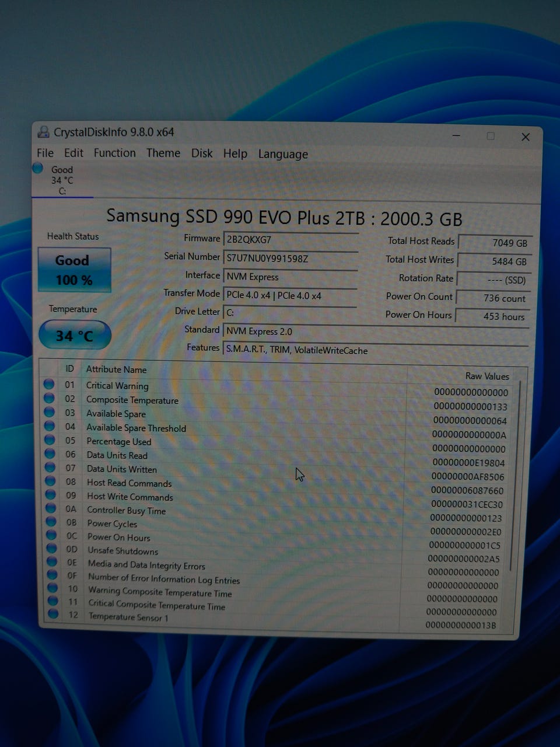
Task: Close the CrystalDiskInfo window
Action: (525, 137)
